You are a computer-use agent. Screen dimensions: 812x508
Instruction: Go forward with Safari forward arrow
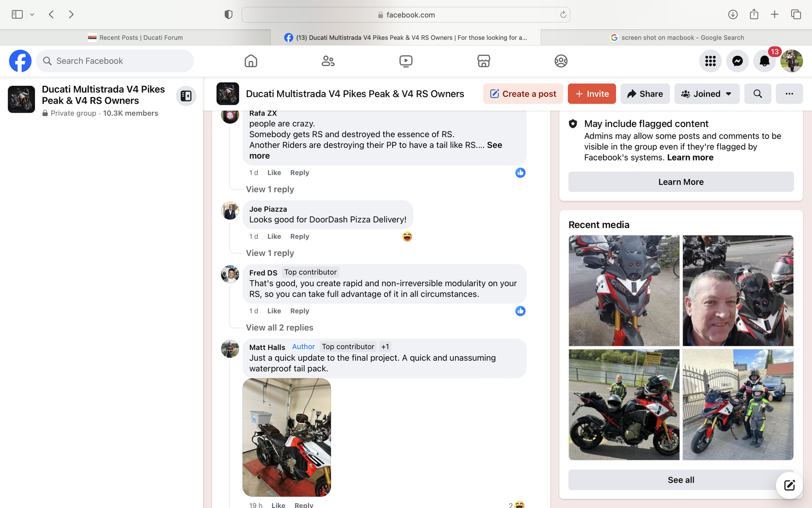[x=71, y=14]
